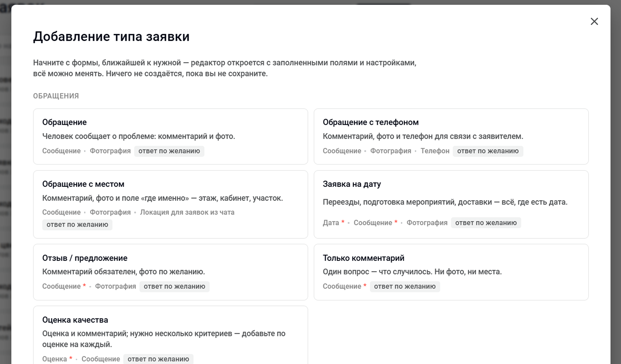Click 'Локация для заявок из чата' label

pyautogui.click(x=187, y=212)
